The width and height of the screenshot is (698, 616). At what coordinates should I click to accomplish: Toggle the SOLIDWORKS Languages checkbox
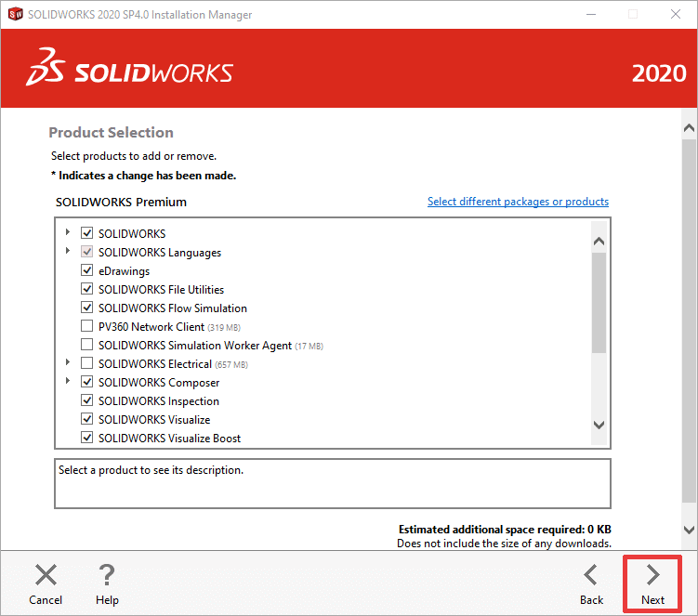tap(86, 252)
